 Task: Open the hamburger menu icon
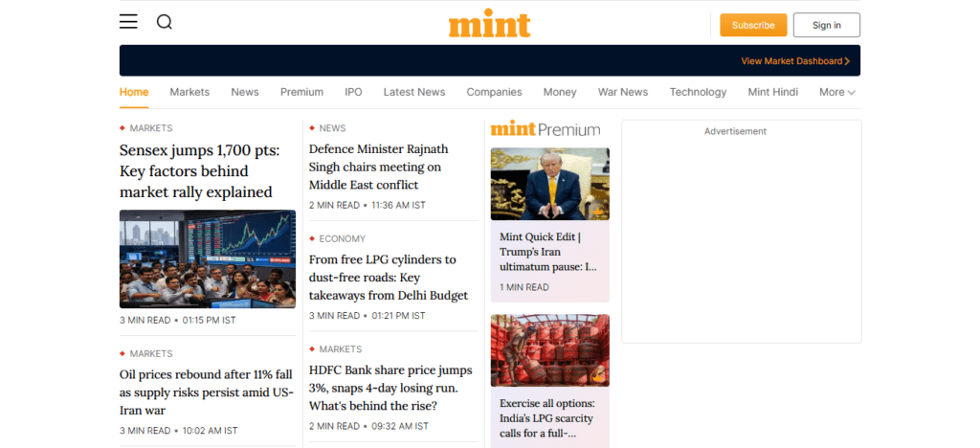click(x=128, y=22)
